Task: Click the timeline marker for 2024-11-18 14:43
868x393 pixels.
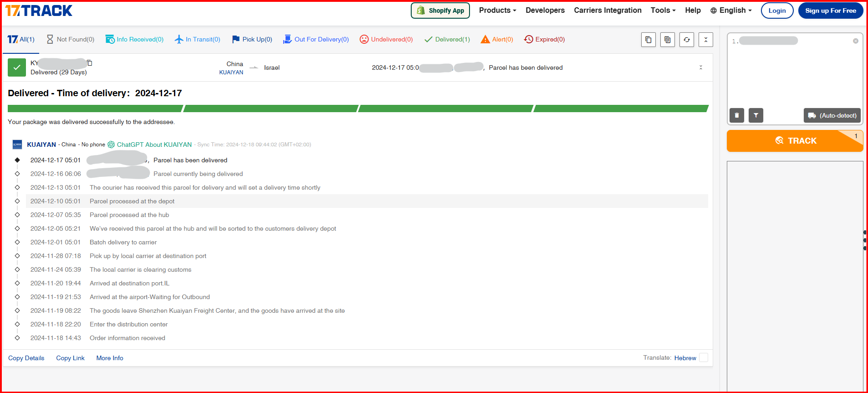Action: pyautogui.click(x=17, y=338)
